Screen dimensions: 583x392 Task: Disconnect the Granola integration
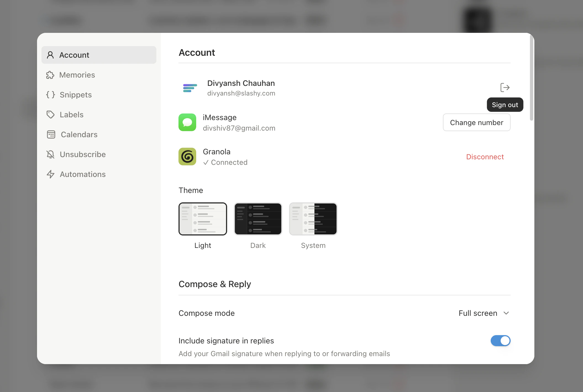point(485,157)
